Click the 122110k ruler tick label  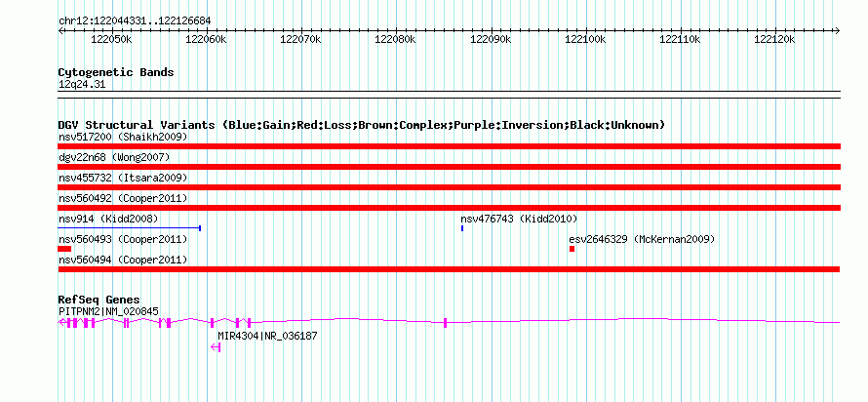pyautogui.click(x=680, y=40)
